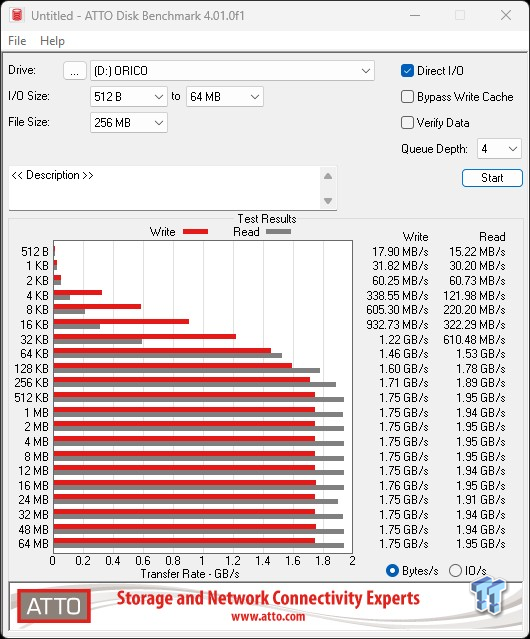Click the 121.98 MB/s read value

(474, 295)
